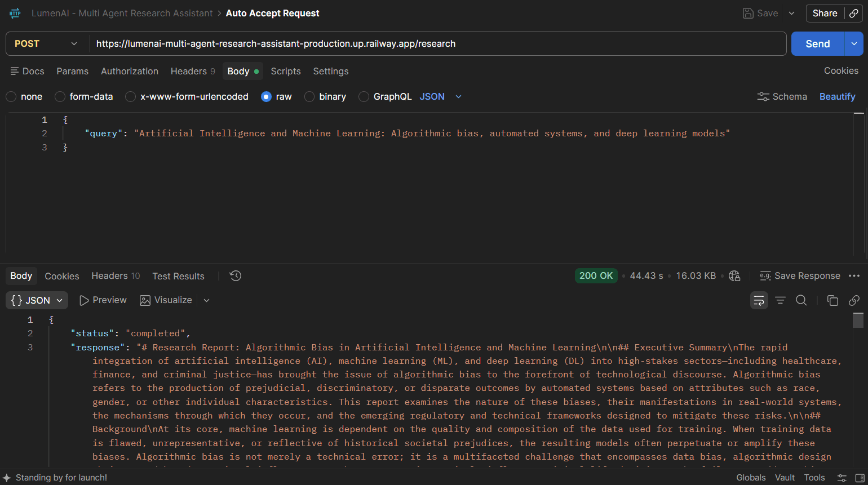Screen dimensions: 868x485
Task: Click the sliders icon in the status bar
Action: tap(842, 478)
